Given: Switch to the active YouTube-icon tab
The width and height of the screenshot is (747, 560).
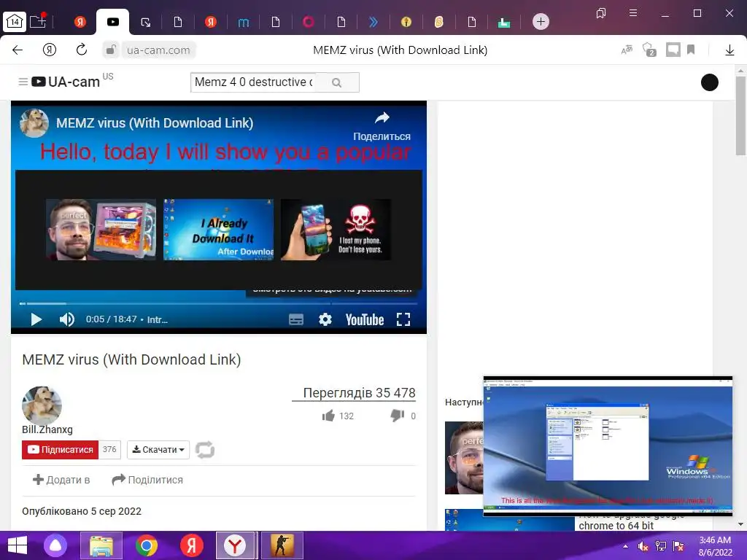Looking at the screenshot, I should [113, 21].
